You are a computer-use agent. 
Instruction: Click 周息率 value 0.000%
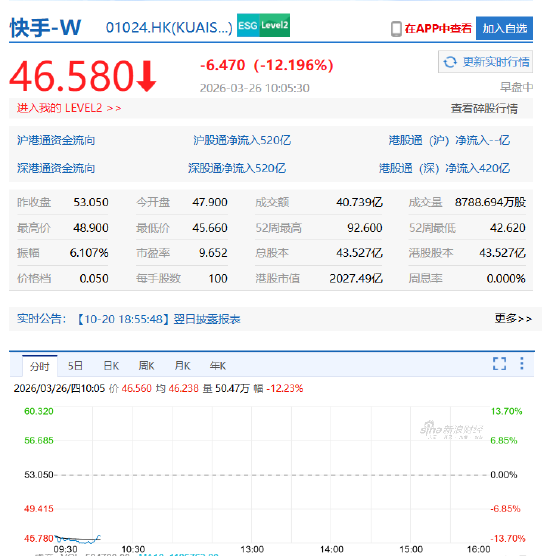point(506,278)
